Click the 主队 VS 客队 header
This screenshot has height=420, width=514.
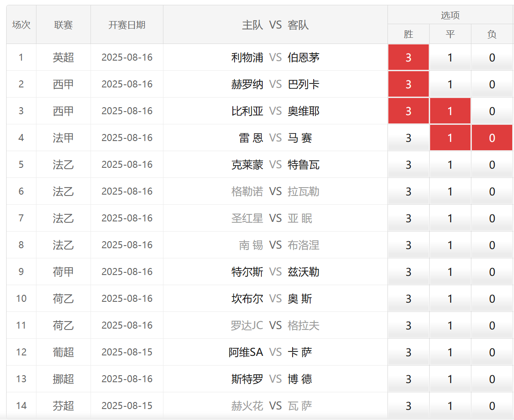[x=275, y=25]
